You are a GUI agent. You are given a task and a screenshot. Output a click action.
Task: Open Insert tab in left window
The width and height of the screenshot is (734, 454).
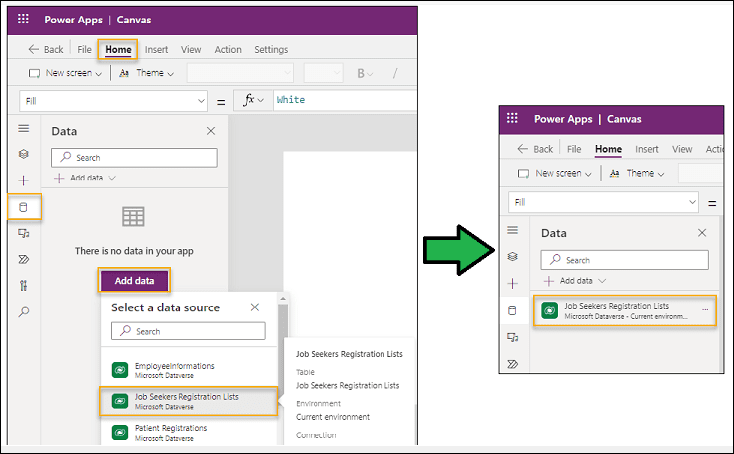(156, 49)
